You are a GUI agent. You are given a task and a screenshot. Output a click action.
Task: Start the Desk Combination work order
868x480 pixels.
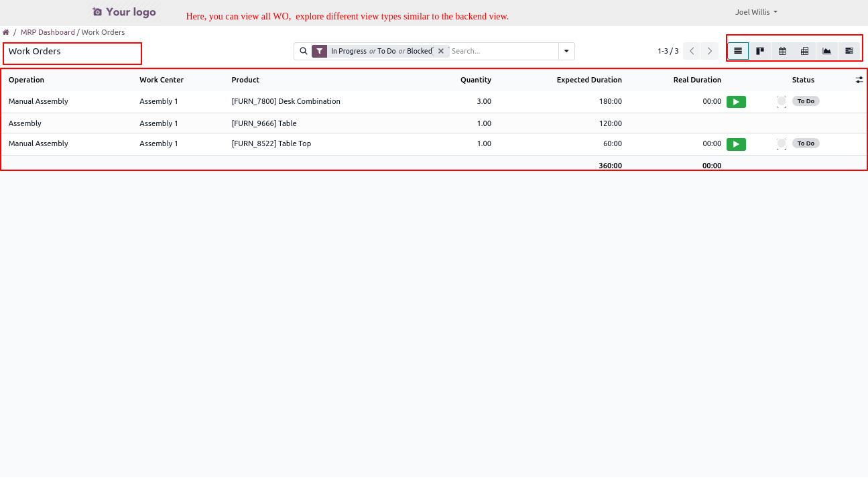(736, 102)
